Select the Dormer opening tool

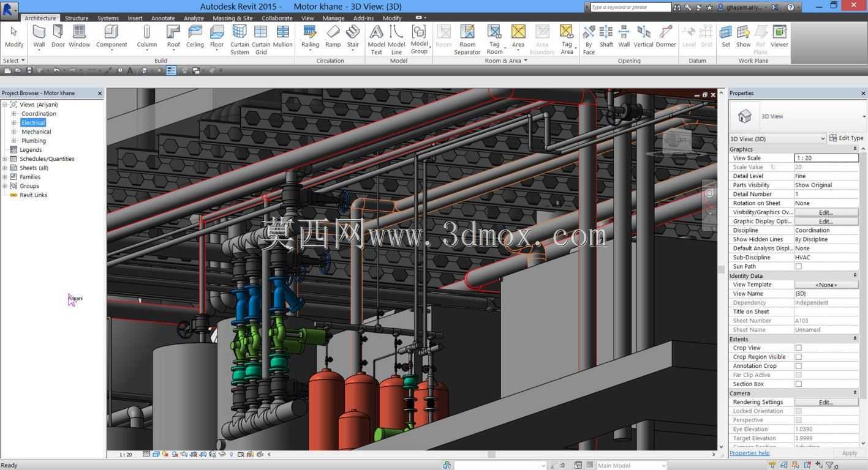pos(666,37)
